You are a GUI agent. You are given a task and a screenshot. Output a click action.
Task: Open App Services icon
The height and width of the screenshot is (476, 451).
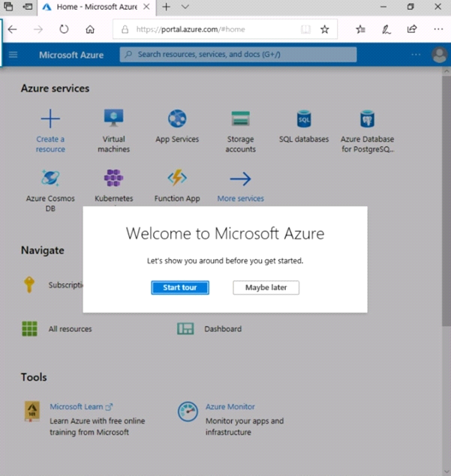[177, 119]
